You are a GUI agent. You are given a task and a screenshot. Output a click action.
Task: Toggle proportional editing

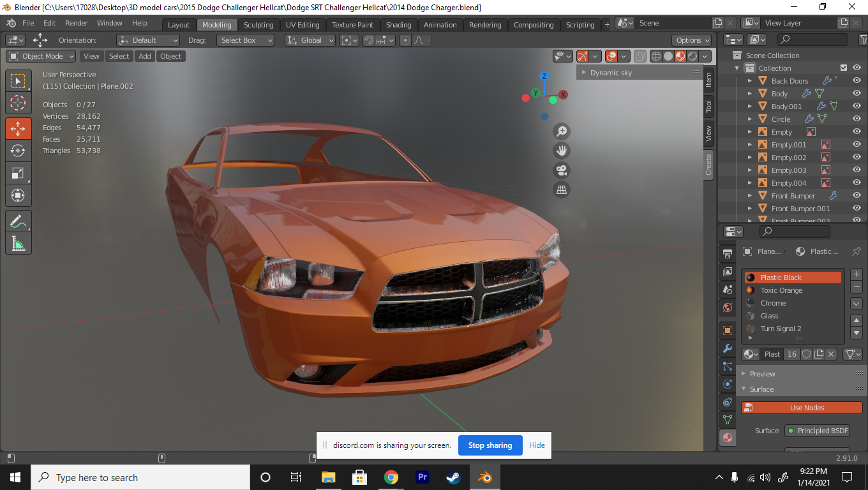405,40
